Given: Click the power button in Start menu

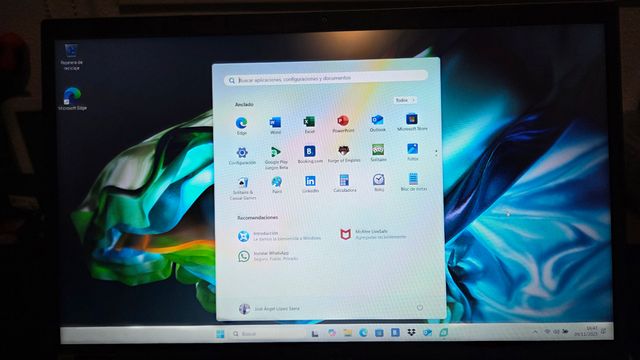Looking at the screenshot, I should (x=420, y=308).
